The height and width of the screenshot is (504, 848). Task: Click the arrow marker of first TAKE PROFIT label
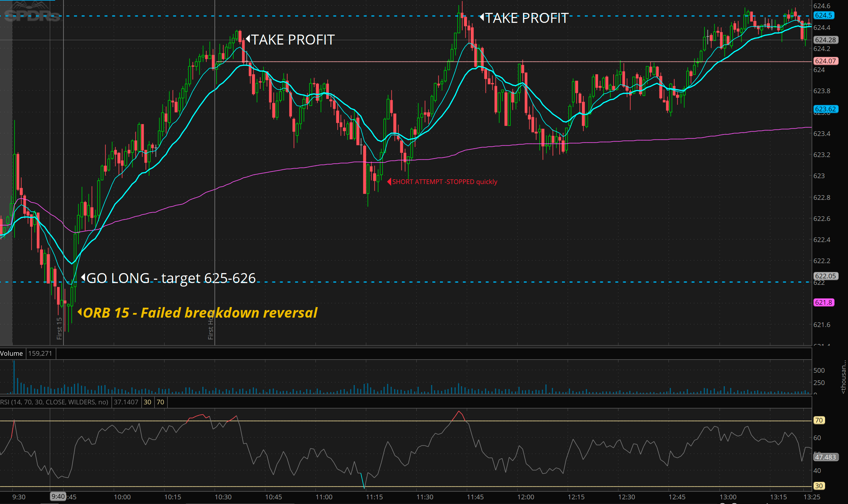(248, 39)
